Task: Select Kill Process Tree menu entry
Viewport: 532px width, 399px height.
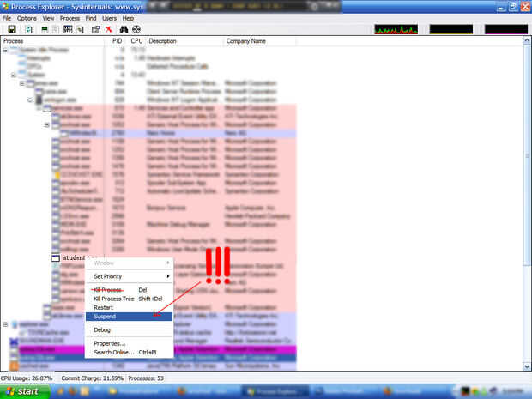Action: (129, 299)
